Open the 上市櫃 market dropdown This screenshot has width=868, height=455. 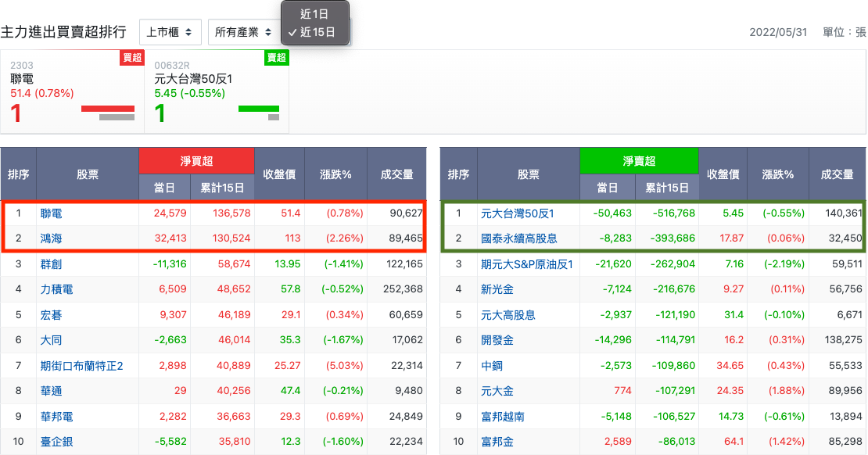click(170, 32)
